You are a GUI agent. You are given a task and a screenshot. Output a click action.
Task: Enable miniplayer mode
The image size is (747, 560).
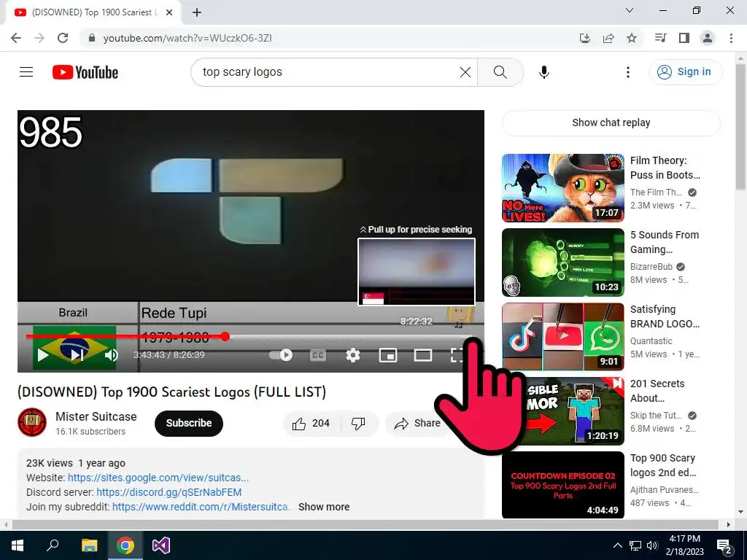[388, 355]
